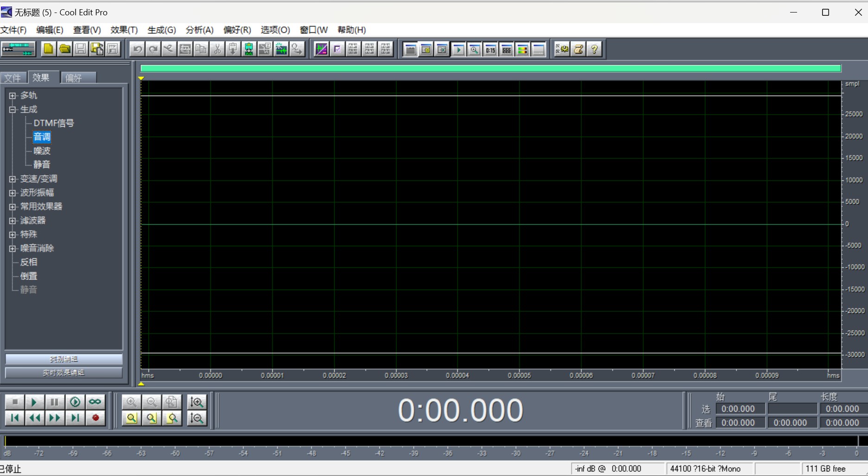
Task: Toggle spectral view purple-green icon
Action: pos(321,49)
